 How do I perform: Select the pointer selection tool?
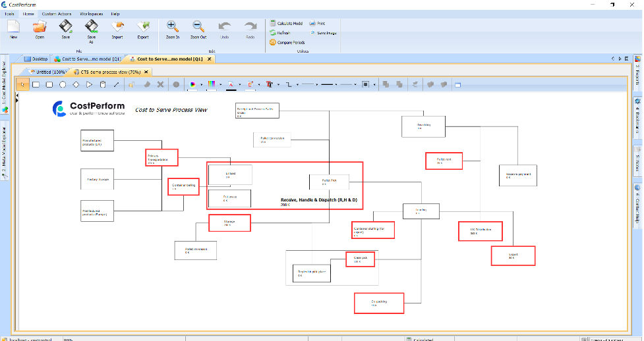point(22,84)
